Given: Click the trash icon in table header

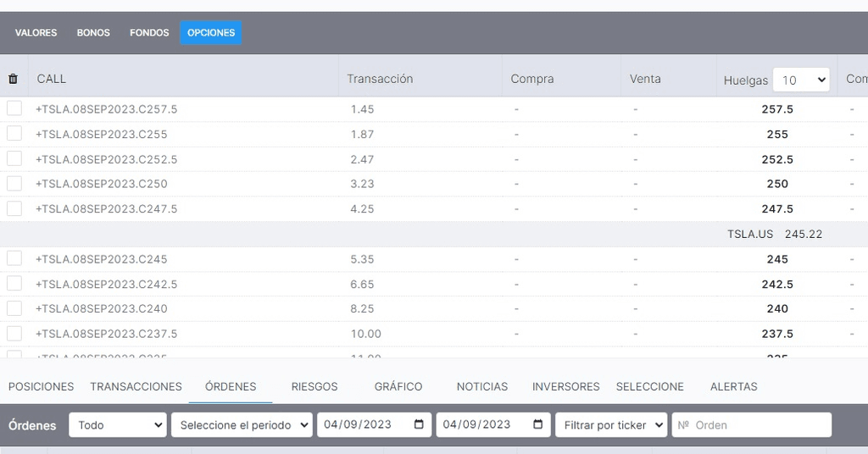Looking at the screenshot, I should coord(13,79).
